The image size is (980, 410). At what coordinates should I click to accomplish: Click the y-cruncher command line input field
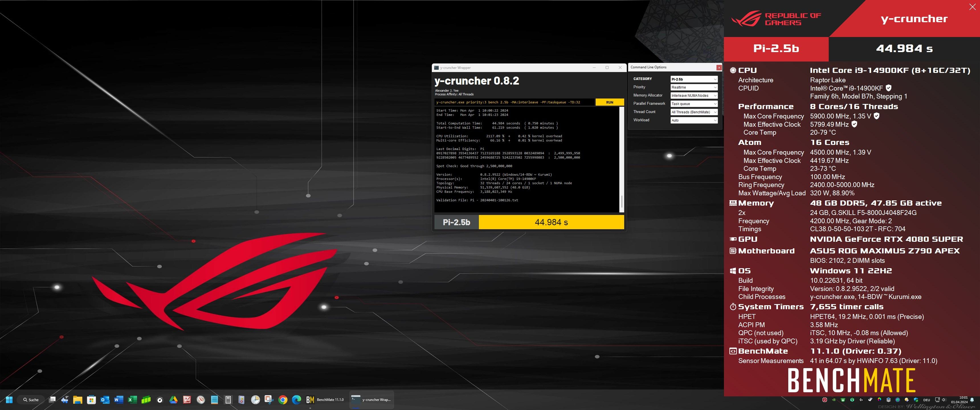coord(514,102)
